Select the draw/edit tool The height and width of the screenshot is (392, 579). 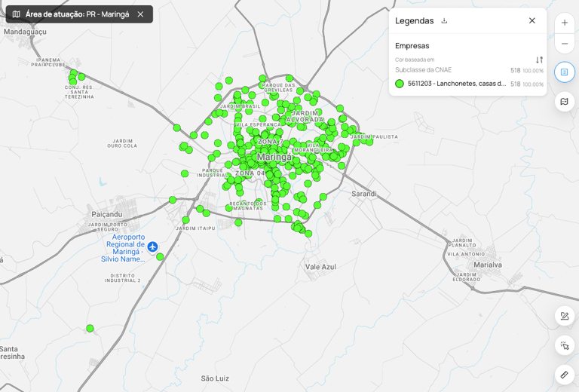[565, 317]
